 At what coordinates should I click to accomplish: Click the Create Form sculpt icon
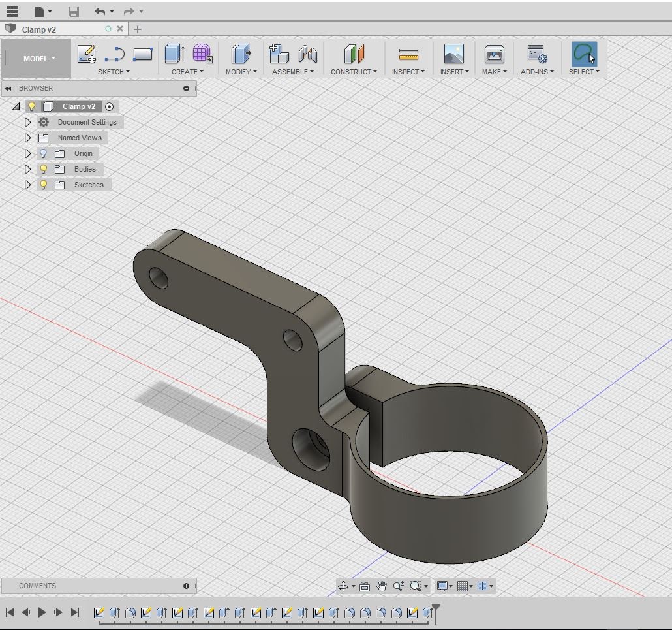tap(202, 54)
